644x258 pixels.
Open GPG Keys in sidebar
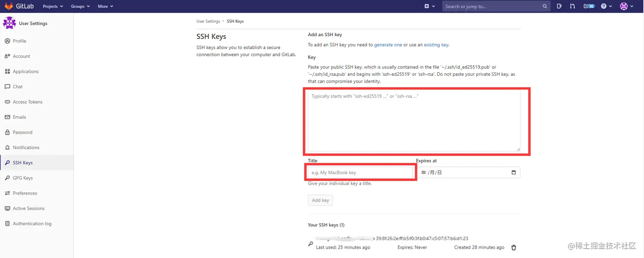click(37, 178)
